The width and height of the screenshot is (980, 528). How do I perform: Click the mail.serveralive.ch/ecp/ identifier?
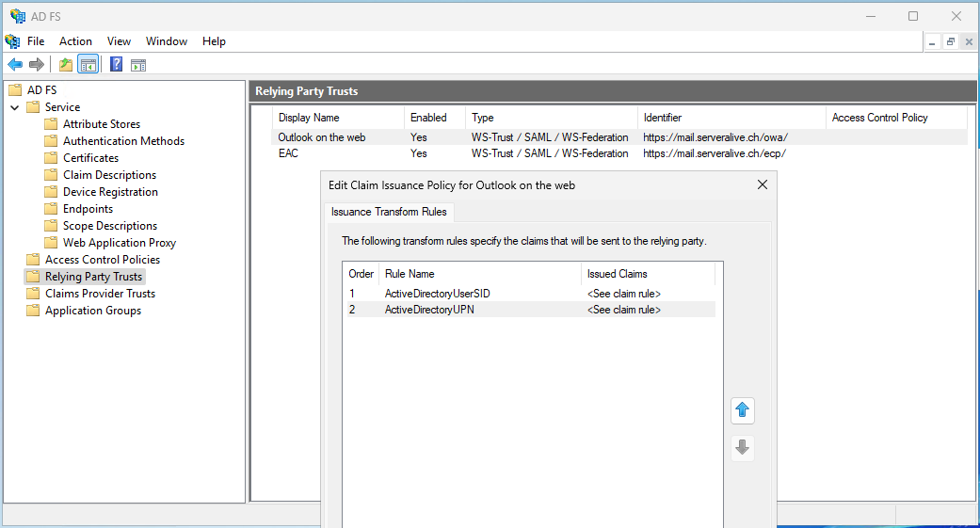tap(715, 153)
